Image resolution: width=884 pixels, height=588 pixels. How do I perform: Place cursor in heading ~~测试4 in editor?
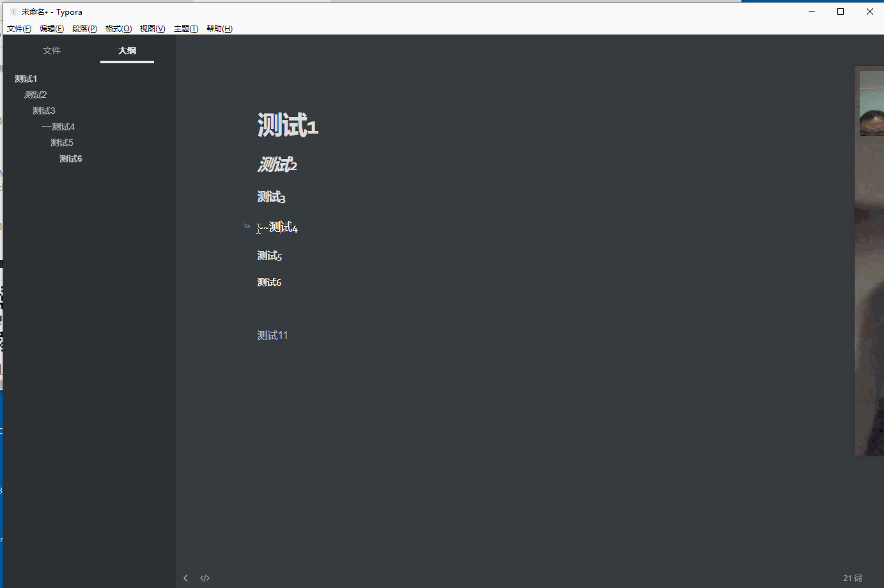click(x=277, y=228)
